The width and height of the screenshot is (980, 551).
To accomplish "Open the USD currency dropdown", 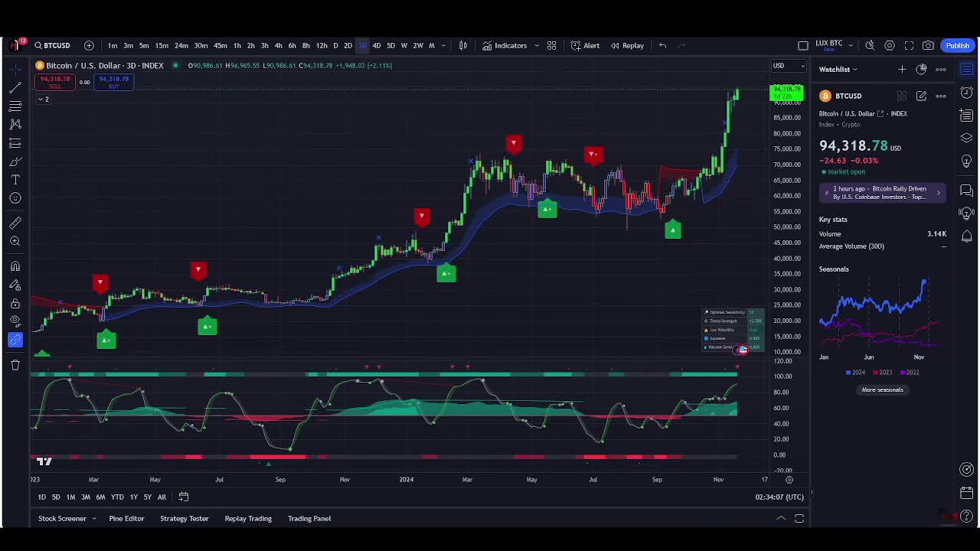I will pos(789,66).
